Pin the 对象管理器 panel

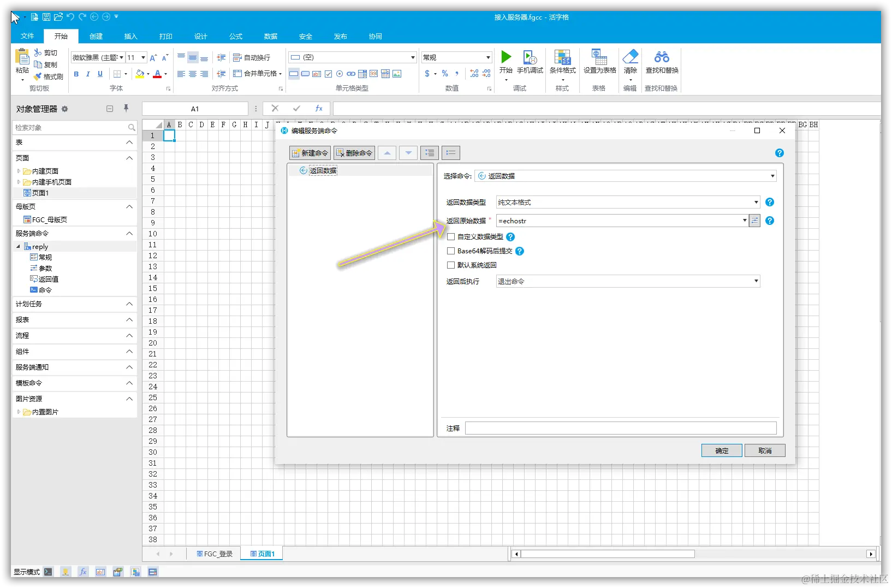tap(126, 108)
